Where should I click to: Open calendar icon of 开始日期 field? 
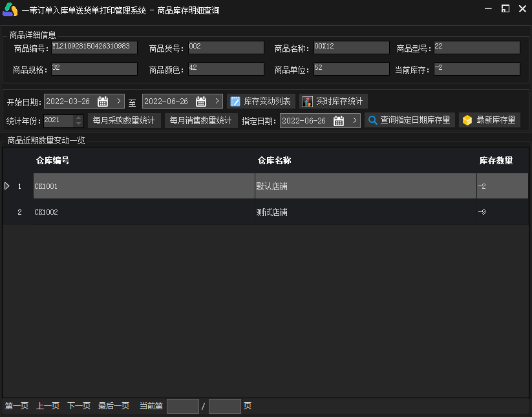(103, 101)
